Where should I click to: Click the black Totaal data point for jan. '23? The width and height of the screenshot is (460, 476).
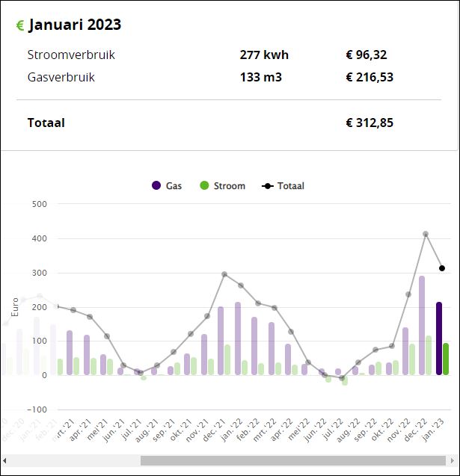(442, 268)
